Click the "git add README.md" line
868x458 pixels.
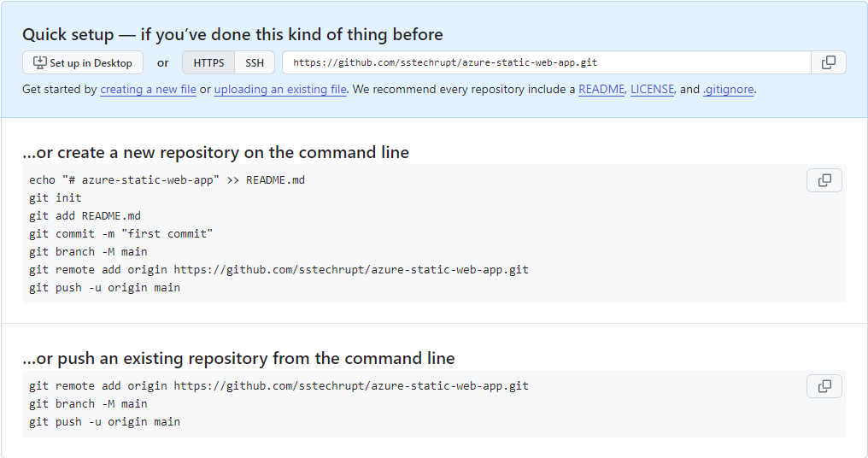pyautogui.click(x=85, y=215)
